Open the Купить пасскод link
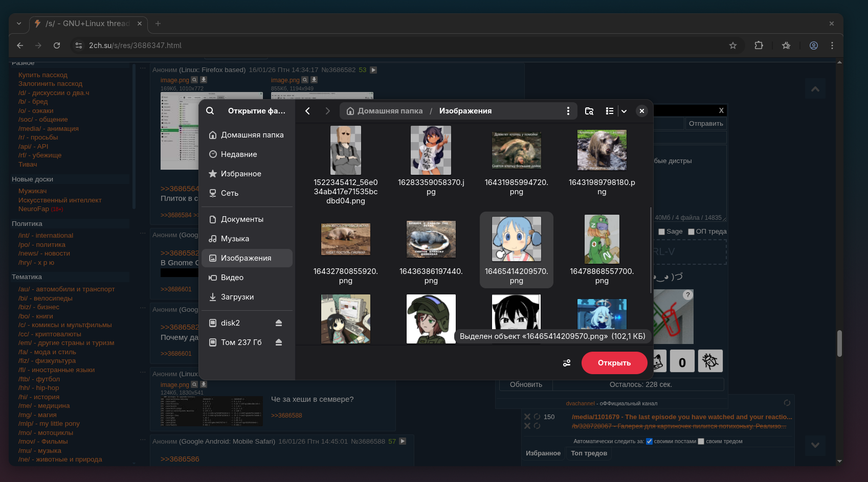 click(43, 75)
